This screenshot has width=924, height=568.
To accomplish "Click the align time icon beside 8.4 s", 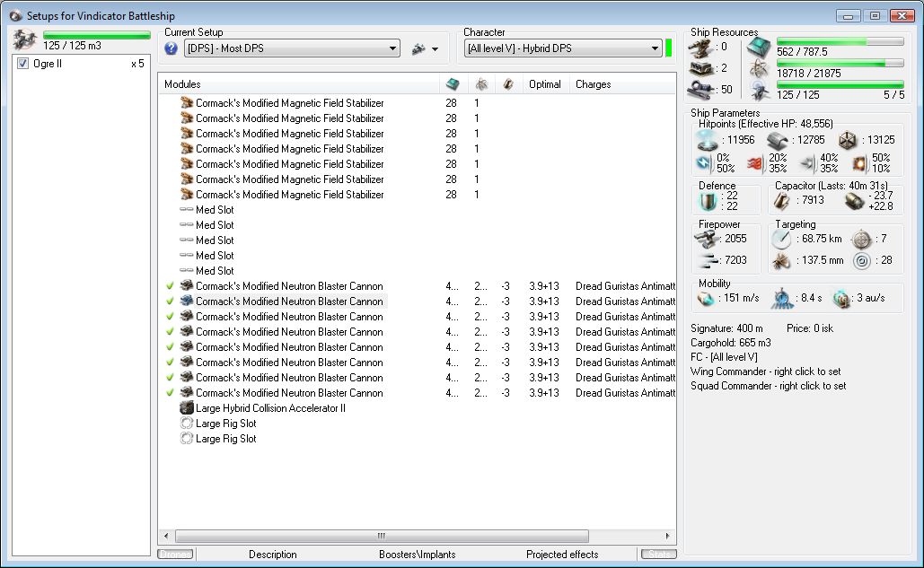I will pos(782,299).
